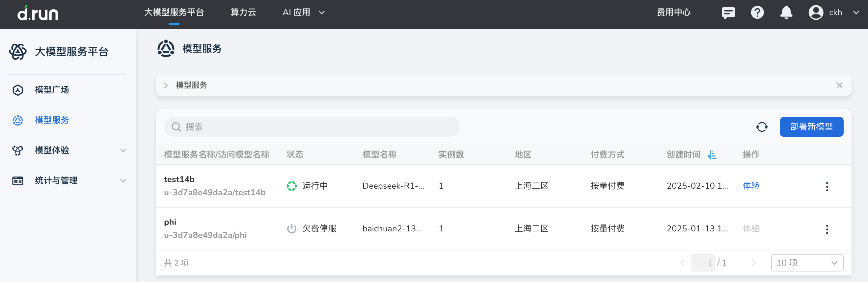Open 费用中心 in top bar

pos(673,13)
